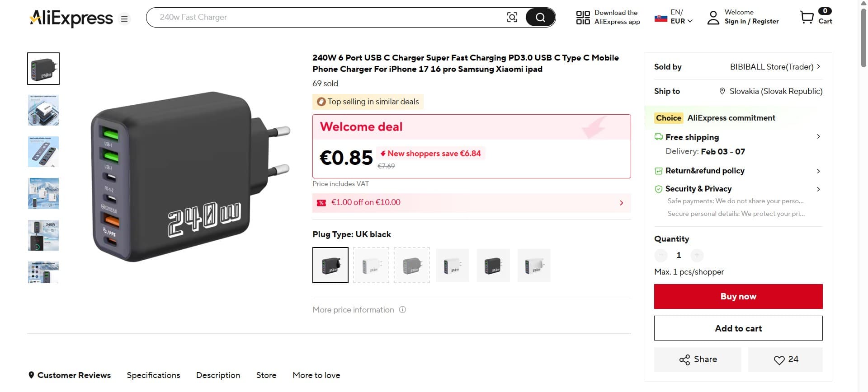Click the QR code app download icon
Image resolution: width=868 pixels, height=392 pixels.
tap(583, 18)
